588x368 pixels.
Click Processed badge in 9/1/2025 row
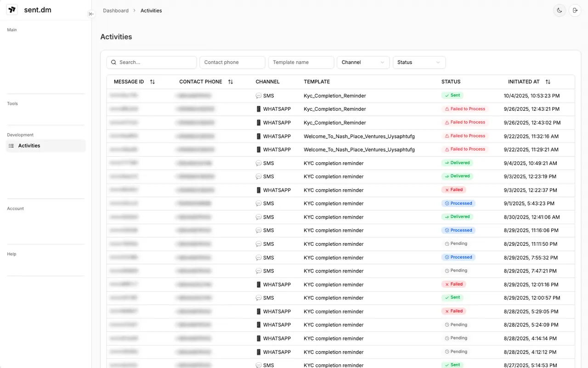point(458,203)
